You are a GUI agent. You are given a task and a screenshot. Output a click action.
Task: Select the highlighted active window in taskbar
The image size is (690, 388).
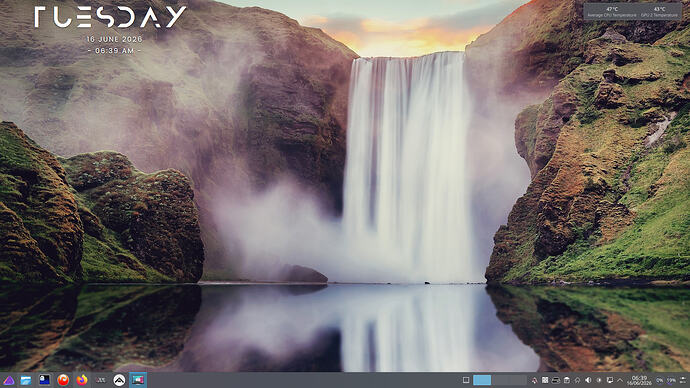[x=138, y=380]
